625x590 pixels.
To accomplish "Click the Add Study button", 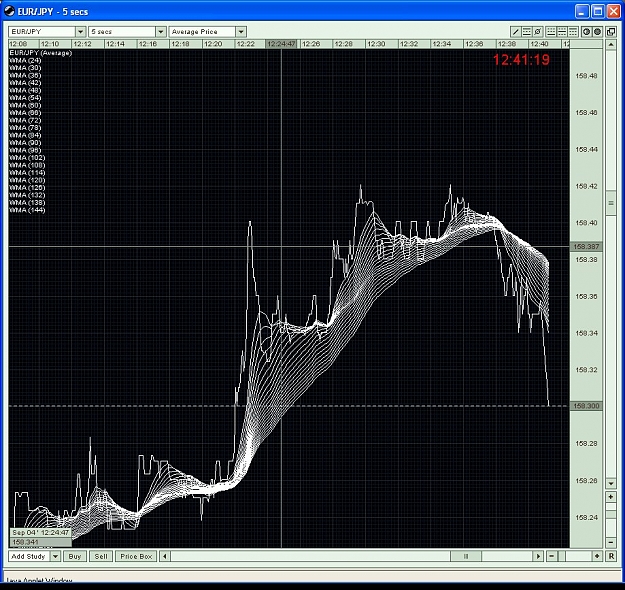I will click(29, 556).
